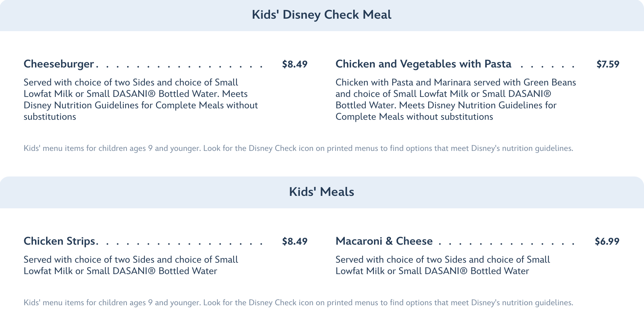The height and width of the screenshot is (317, 644).
Task: Click the Kids' Meals section header
Action: [322, 192]
